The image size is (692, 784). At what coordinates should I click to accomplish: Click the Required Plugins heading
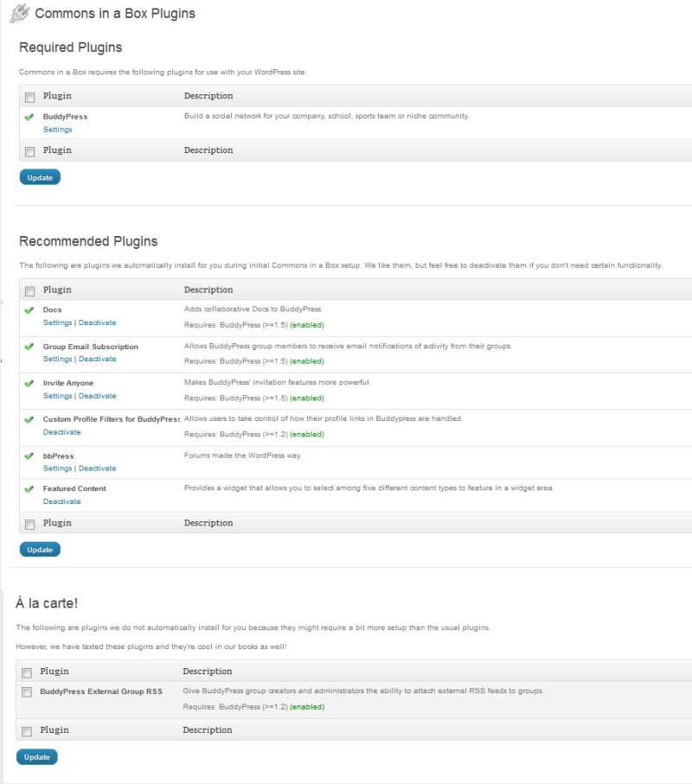71,48
